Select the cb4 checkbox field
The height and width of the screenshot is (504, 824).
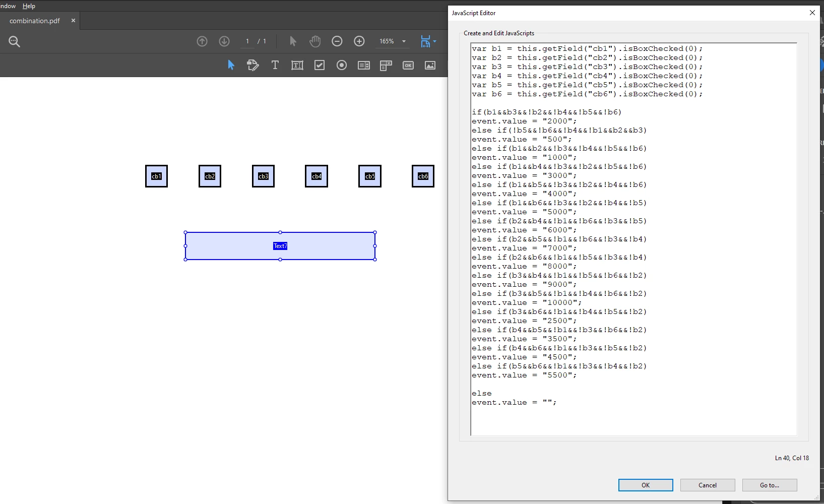[316, 176]
